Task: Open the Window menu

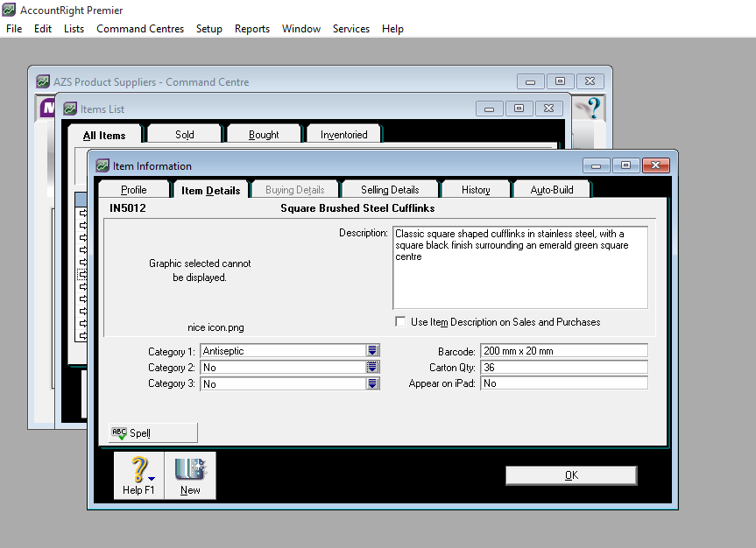Action: click(x=300, y=29)
